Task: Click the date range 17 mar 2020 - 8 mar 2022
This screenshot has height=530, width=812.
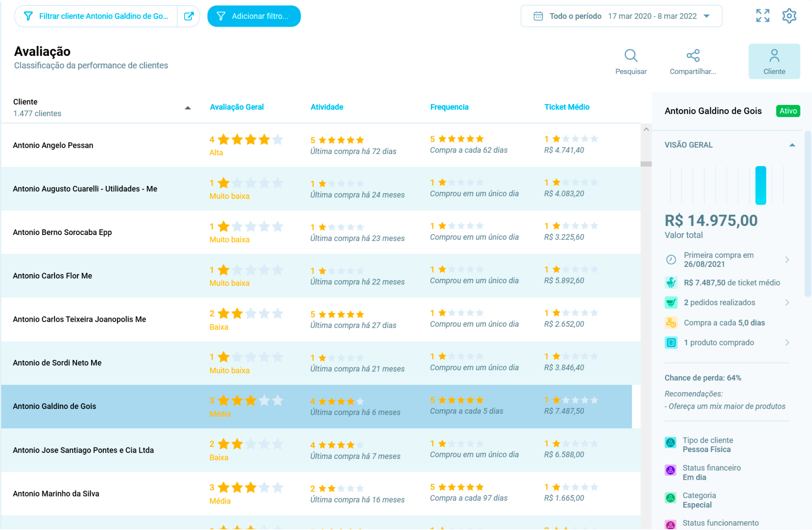Action: [x=652, y=16]
